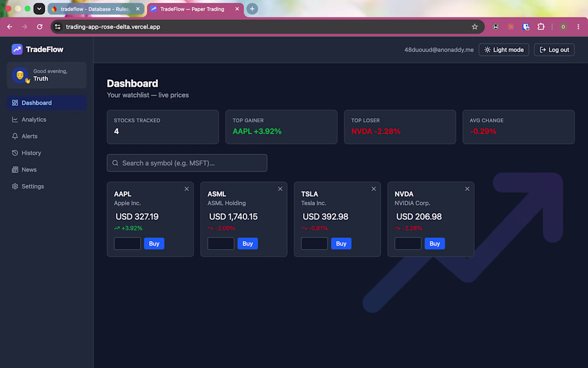Open the browser Extensions puzzle icon
The width and height of the screenshot is (588, 368).
click(541, 27)
